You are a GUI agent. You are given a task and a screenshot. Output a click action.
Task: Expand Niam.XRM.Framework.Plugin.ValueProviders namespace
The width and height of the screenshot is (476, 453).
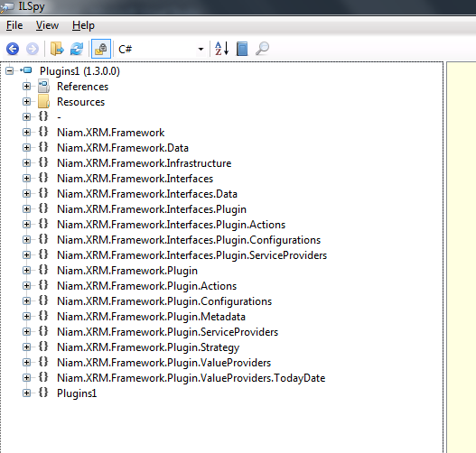[x=27, y=363]
